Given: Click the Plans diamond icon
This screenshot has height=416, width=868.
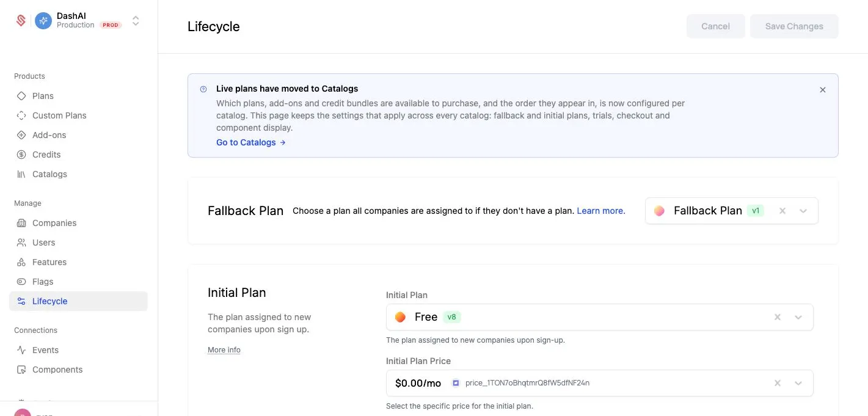Looking at the screenshot, I should click(x=21, y=96).
